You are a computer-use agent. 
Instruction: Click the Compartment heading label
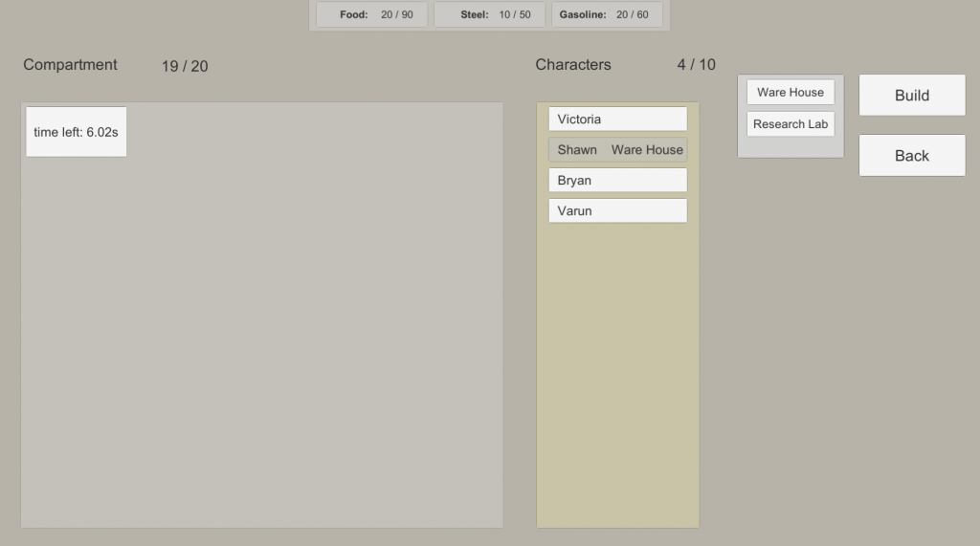(70, 64)
